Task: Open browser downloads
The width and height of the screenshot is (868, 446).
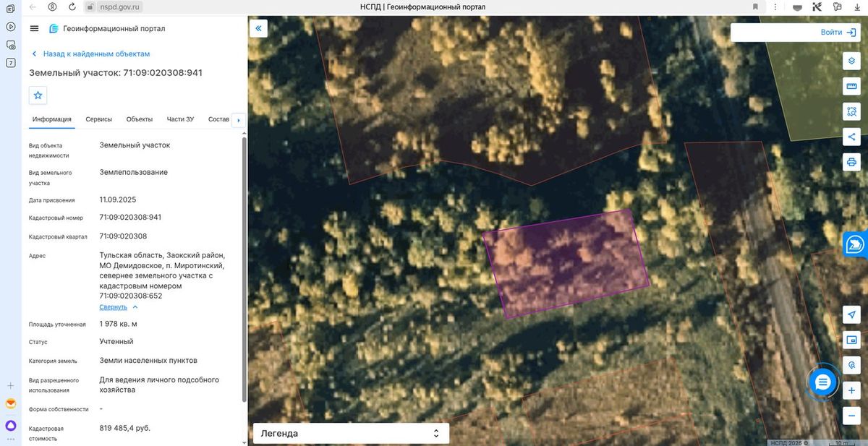Action: tap(857, 7)
